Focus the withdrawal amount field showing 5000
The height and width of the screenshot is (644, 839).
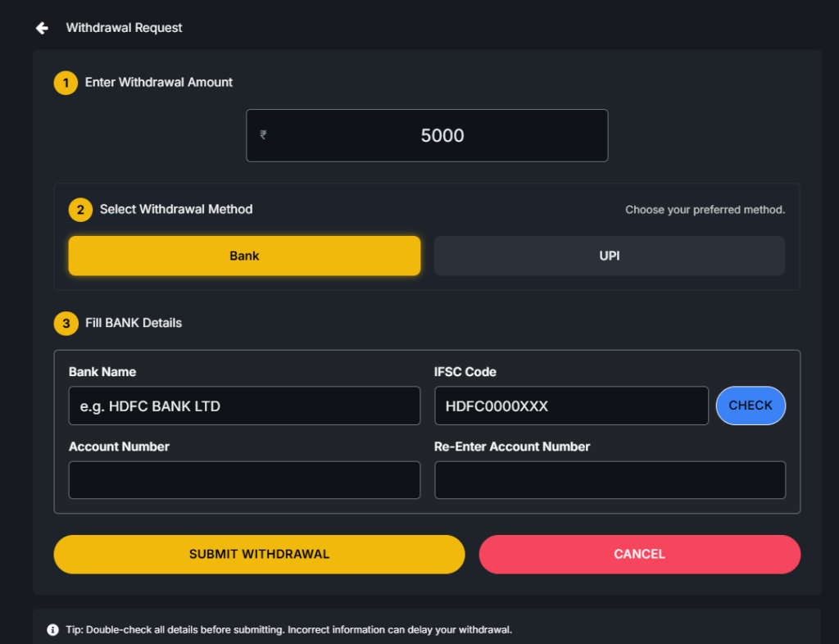pos(442,135)
